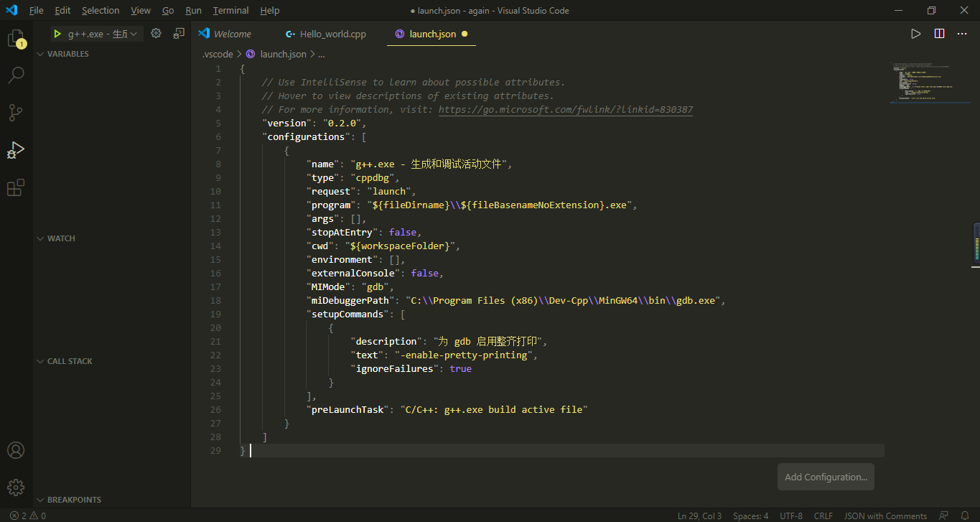Open the Extensions view
This screenshot has height=522, width=980.
pyautogui.click(x=16, y=187)
